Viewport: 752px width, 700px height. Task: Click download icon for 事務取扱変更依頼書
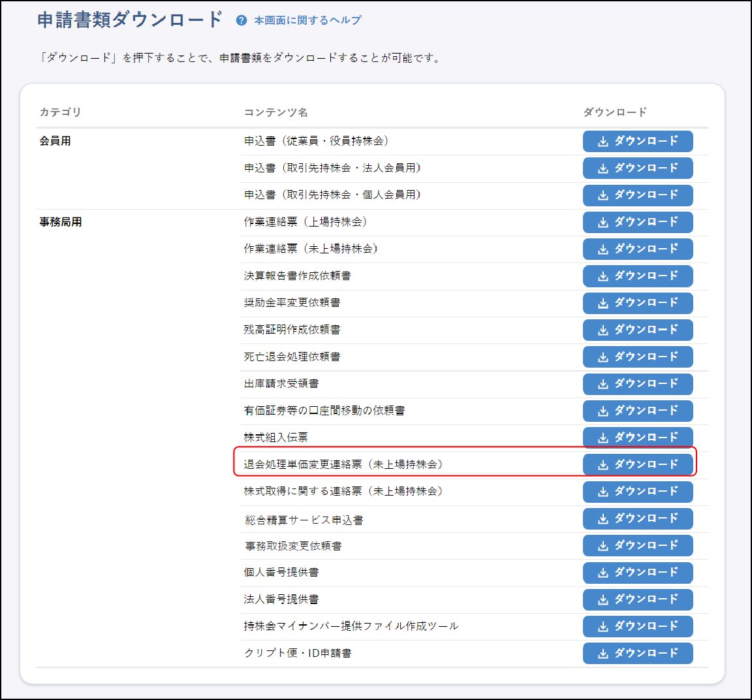click(603, 546)
